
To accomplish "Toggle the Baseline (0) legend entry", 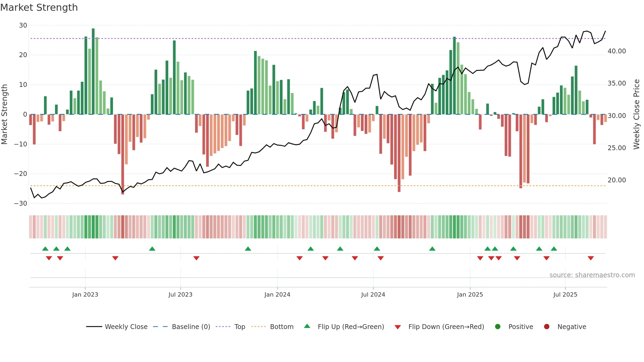I will pos(182,327).
